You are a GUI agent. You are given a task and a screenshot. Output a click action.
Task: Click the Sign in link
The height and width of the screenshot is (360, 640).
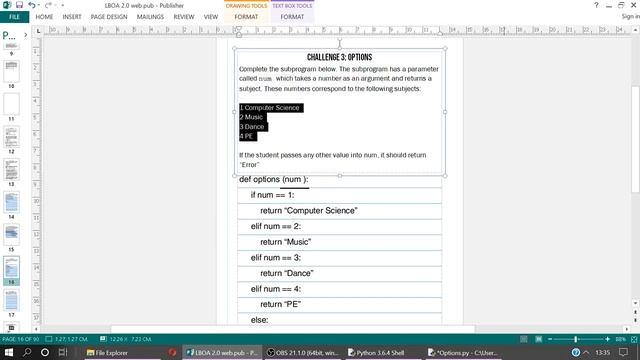click(630, 16)
